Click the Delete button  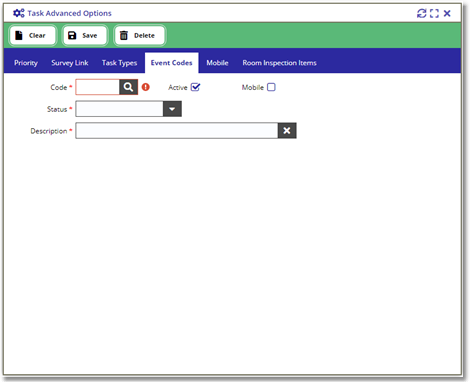tap(140, 35)
